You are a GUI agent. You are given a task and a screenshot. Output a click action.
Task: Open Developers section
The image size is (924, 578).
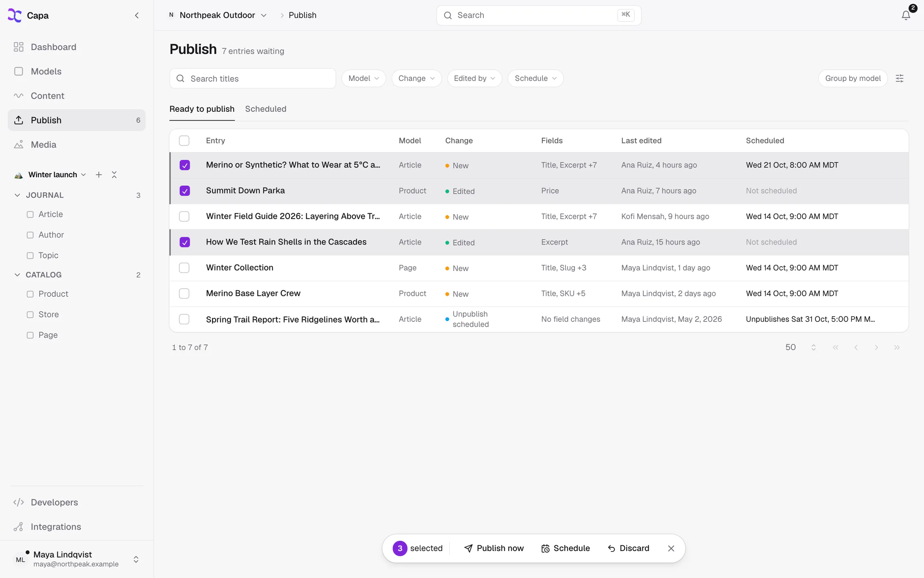tap(77, 502)
